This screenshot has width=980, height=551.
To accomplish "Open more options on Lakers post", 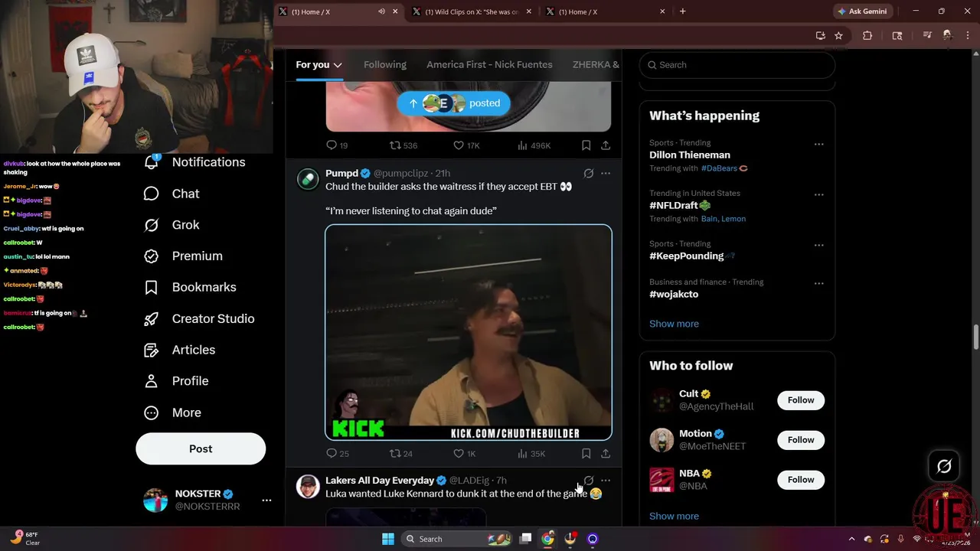I will click(606, 481).
